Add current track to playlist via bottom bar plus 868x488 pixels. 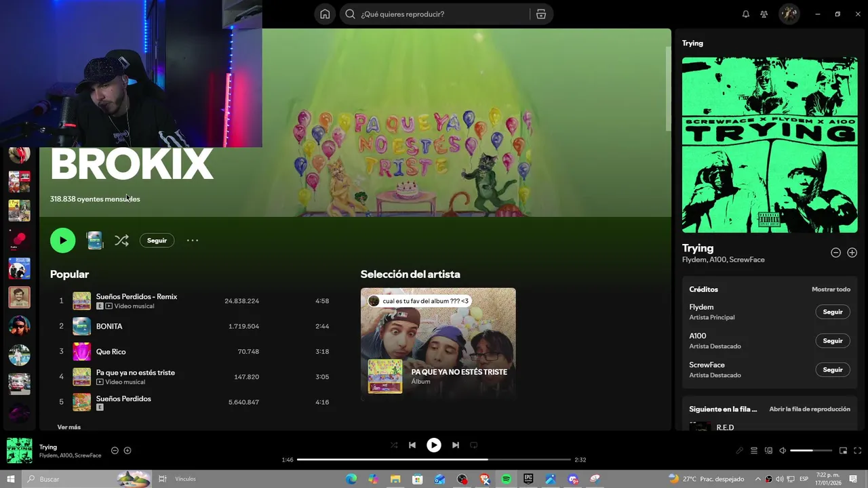click(x=127, y=451)
